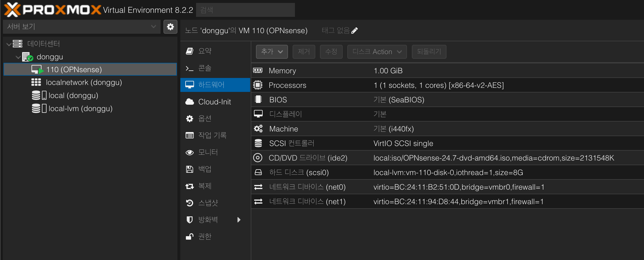Click the donggu node icon
This screenshot has height=260, width=644.
tap(28, 57)
